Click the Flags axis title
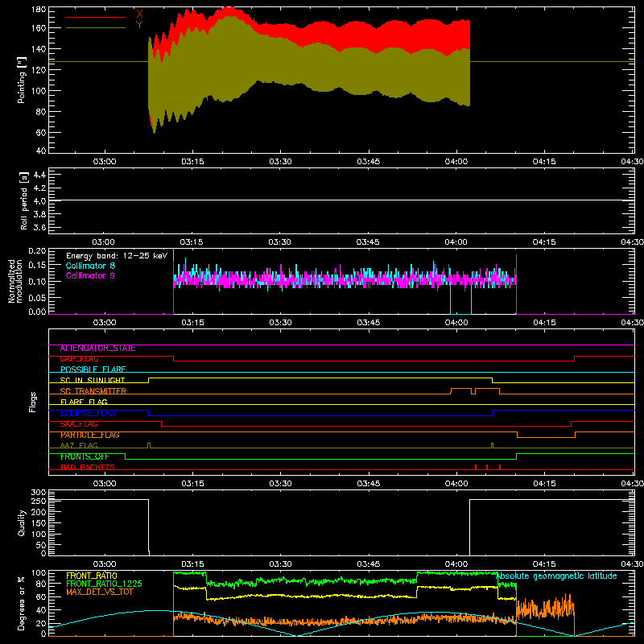This screenshot has width=644, height=644. click(x=33, y=402)
